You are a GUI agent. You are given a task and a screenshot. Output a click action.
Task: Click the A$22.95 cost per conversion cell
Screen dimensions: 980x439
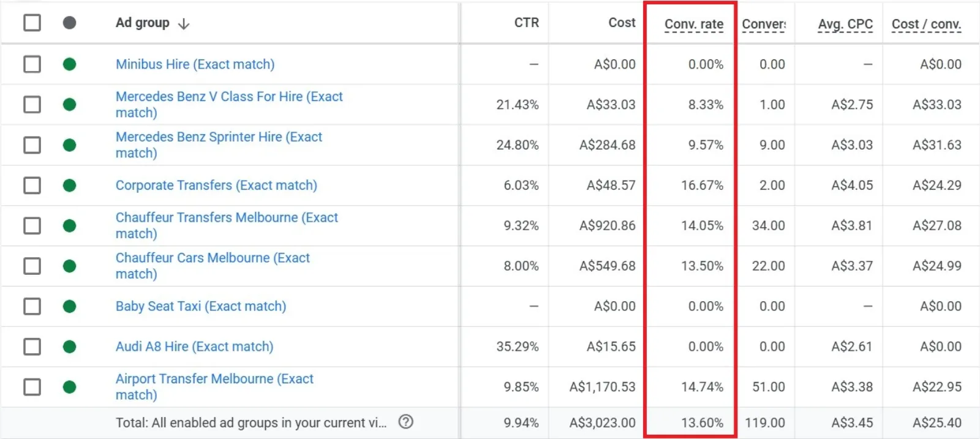(937, 387)
